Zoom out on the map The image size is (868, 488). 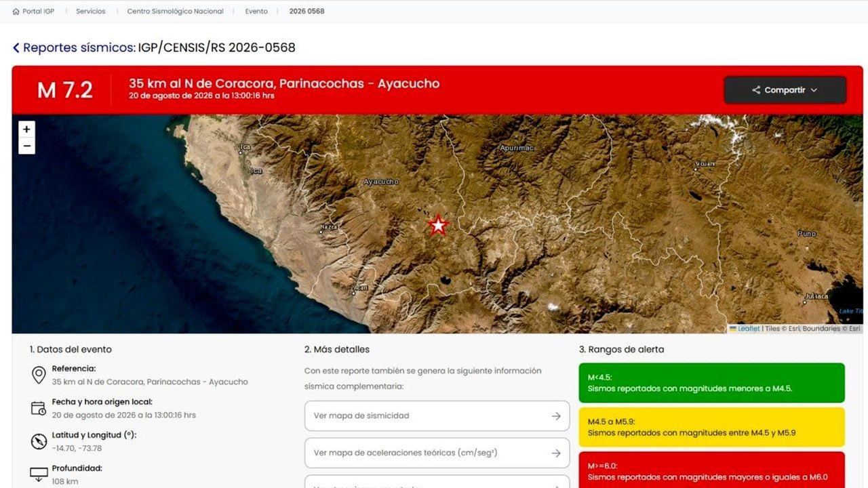click(26, 146)
